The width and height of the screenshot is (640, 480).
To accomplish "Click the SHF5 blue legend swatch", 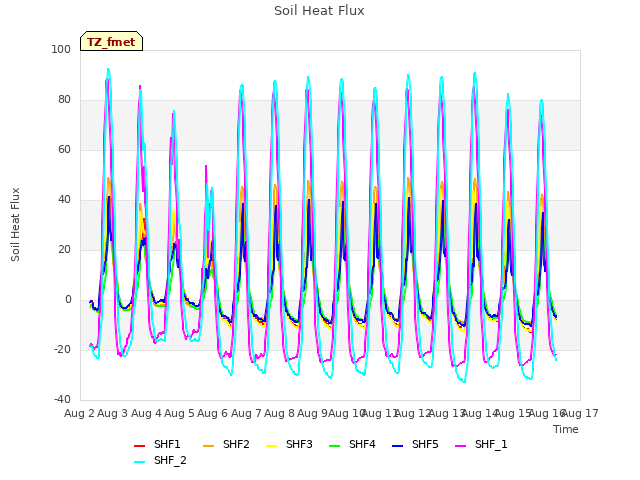I will pos(397,446).
